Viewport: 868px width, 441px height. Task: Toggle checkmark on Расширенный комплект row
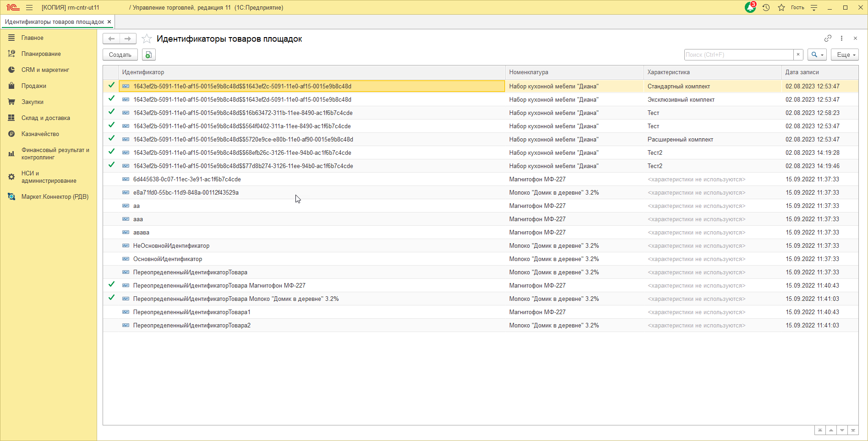pyautogui.click(x=111, y=139)
